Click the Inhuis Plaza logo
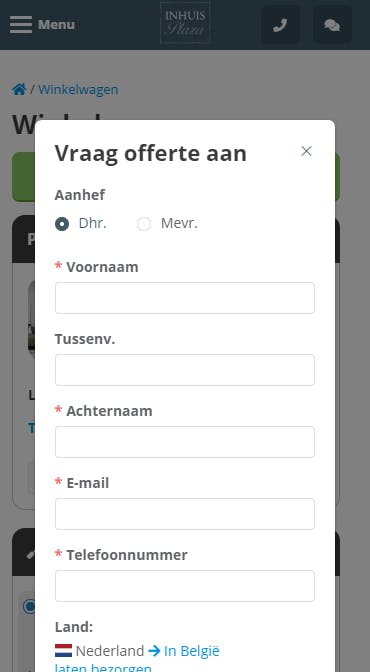This screenshot has width=370, height=672. (x=185, y=23)
